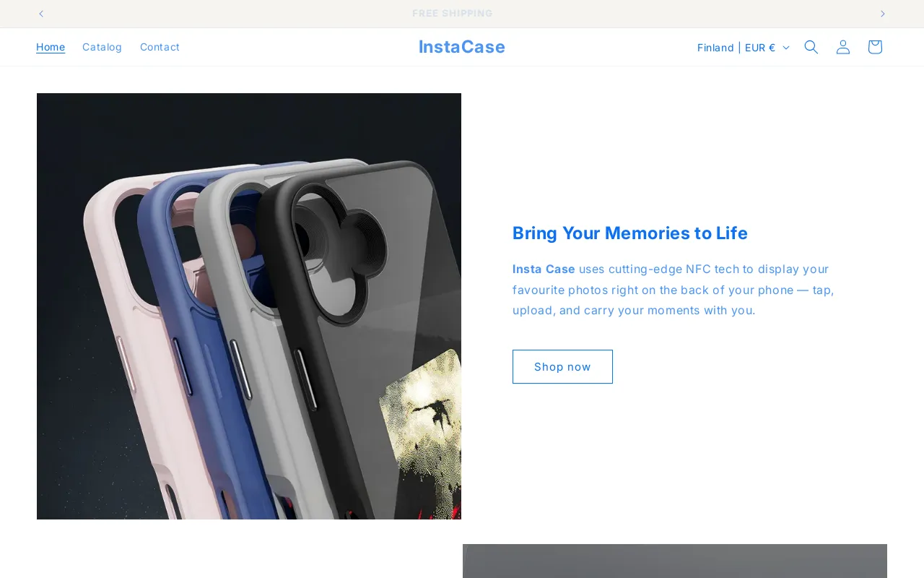Click the Bring Your Memories to Life heading
The image size is (924, 578).
[630, 233]
